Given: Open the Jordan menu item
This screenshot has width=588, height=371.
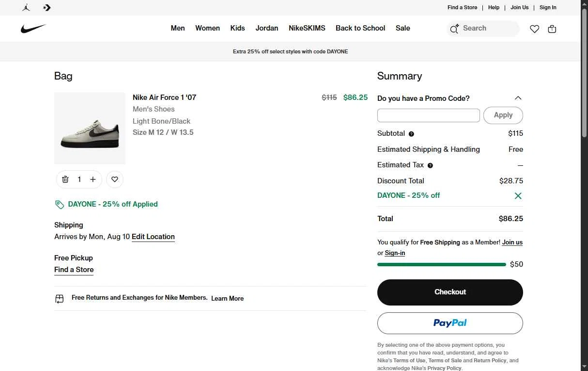Looking at the screenshot, I should 267,28.
